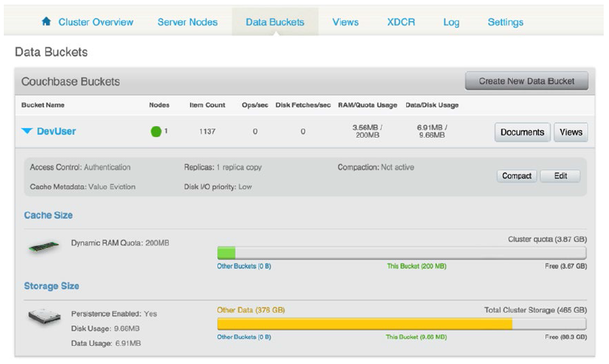Click the yellow Other Data storage bar
Image resolution: width=609 pixels, height=364 pixels.
coord(364,324)
